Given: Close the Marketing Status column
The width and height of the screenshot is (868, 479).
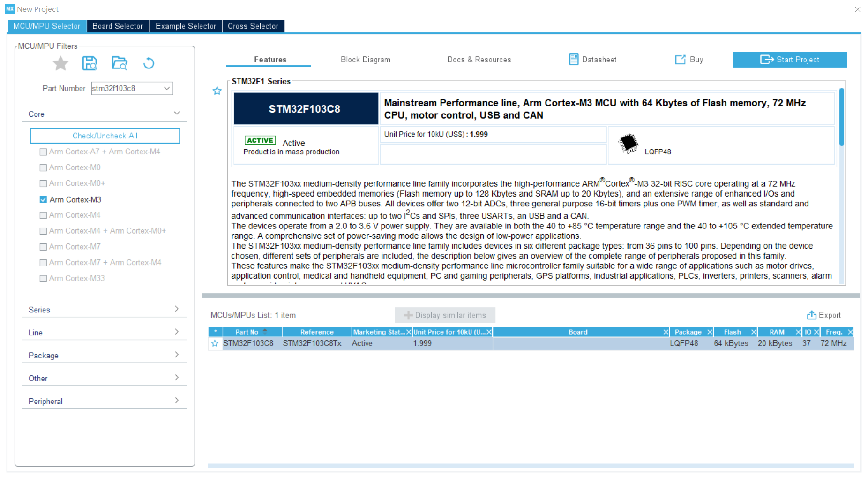Looking at the screenshot, I should tap(409, 332).
